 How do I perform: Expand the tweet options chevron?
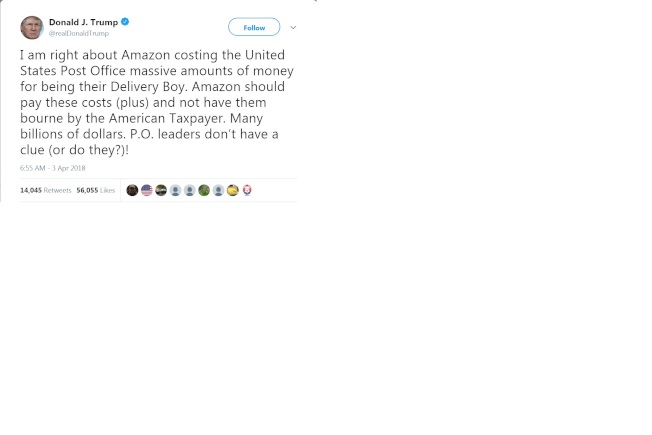(x=293, y=28)
